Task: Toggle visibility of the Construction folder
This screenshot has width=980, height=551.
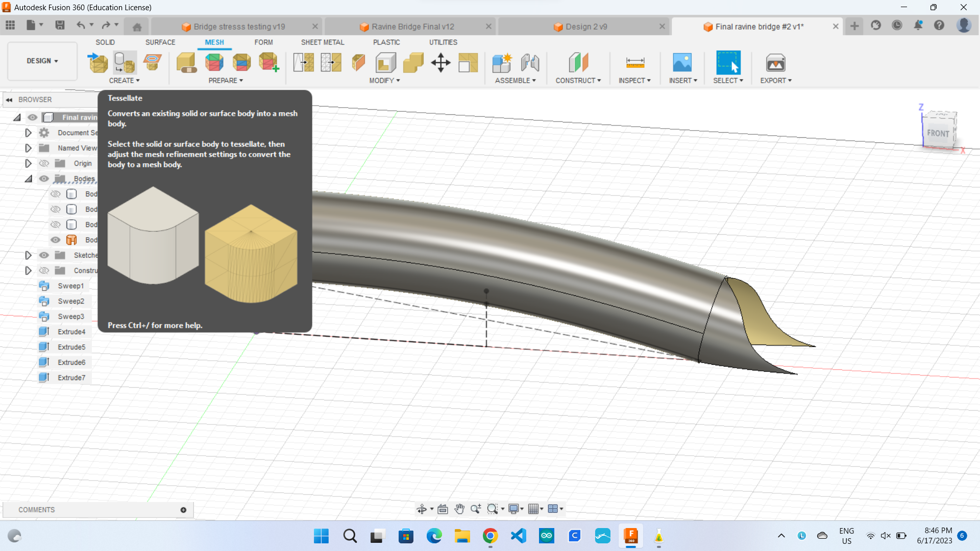Action: tap(44, 270)
